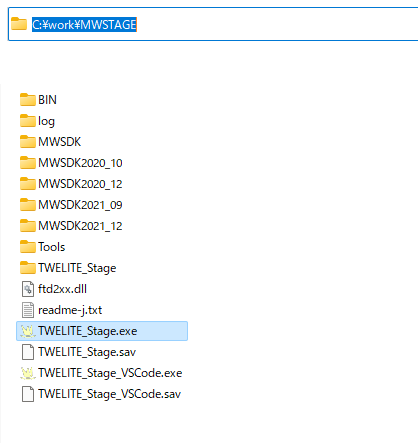418x443 pixels.
Task: Select the TWELITE_Stage folder name
Action: pos(77,268)
